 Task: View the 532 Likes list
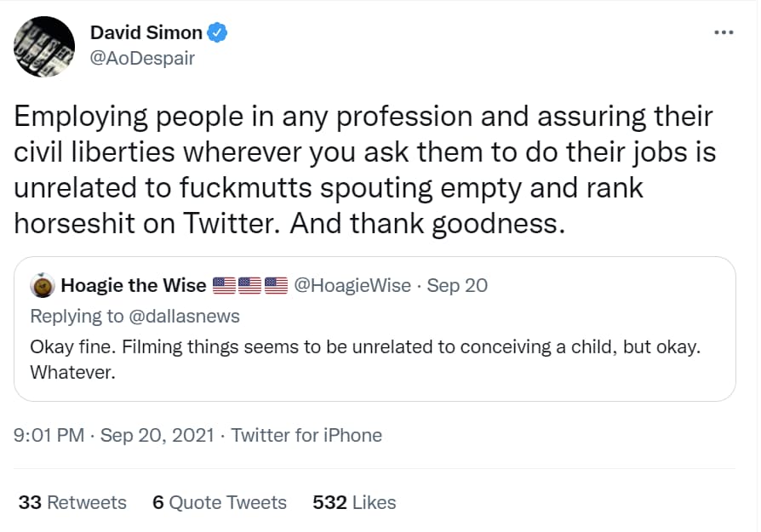[x=354, y=502]
